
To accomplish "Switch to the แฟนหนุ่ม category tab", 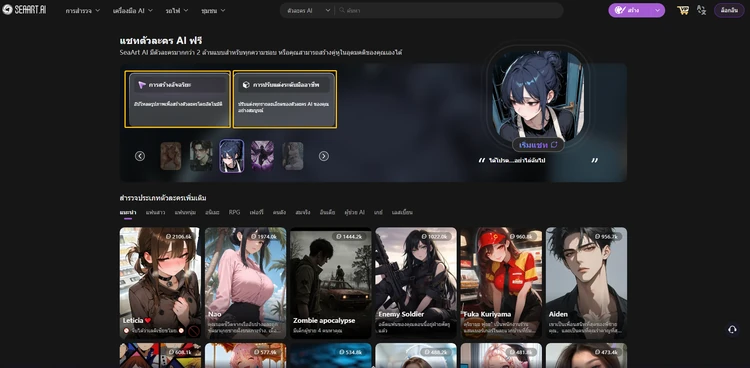I will click(x=185, y=212).
